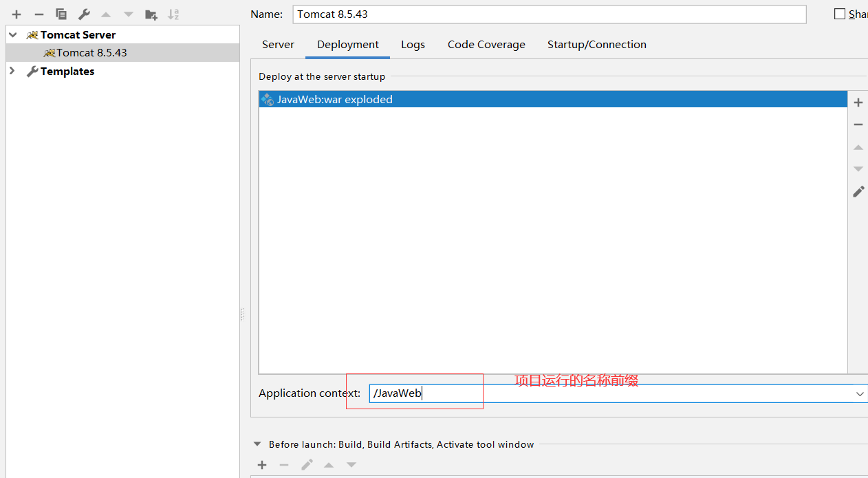The width and height of the screenshot is (868, 478).
Task: Expand the Templates tree node
Action: [x=12, y=71]
